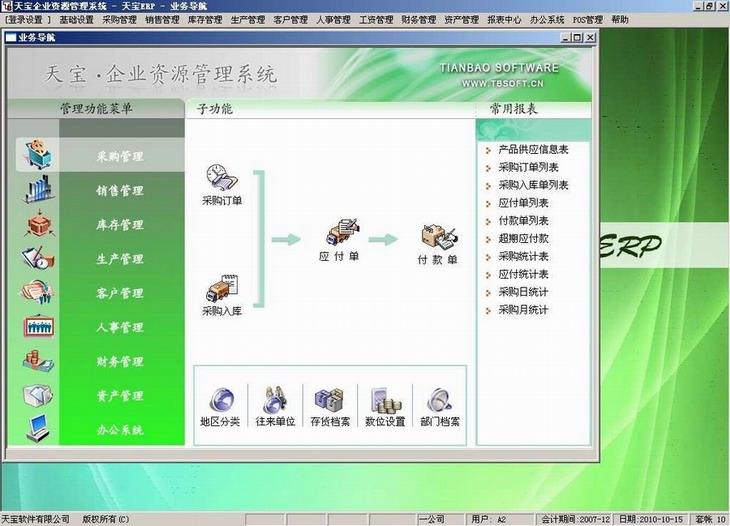Click the 办公系统 computer icon

click(x=38, y=428)
